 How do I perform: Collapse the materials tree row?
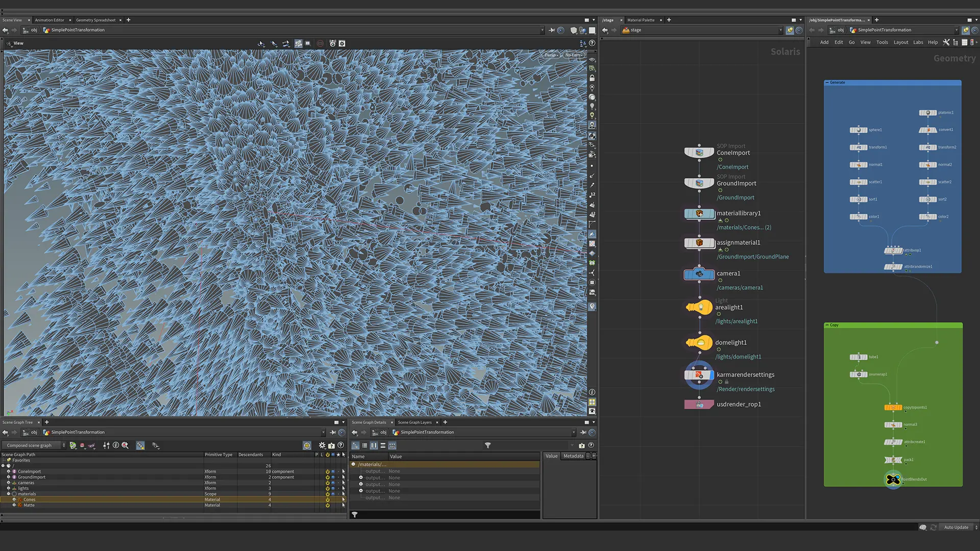point(9,494)
